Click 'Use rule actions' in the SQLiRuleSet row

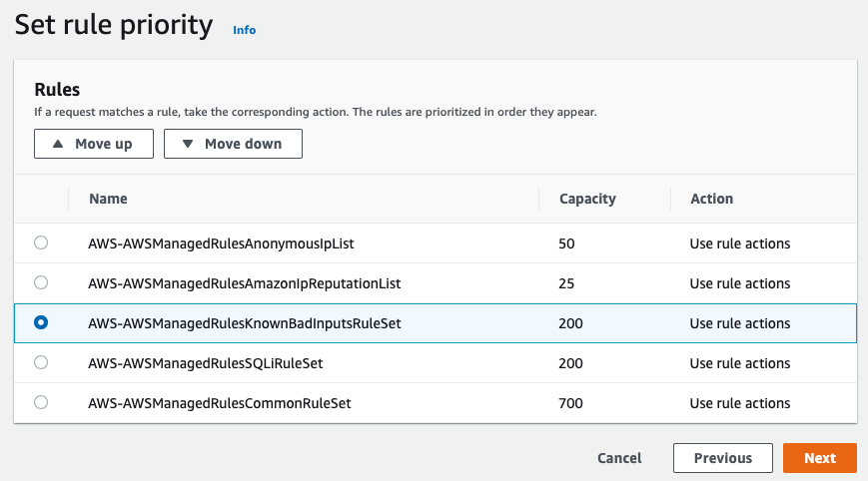pos(740,363)
